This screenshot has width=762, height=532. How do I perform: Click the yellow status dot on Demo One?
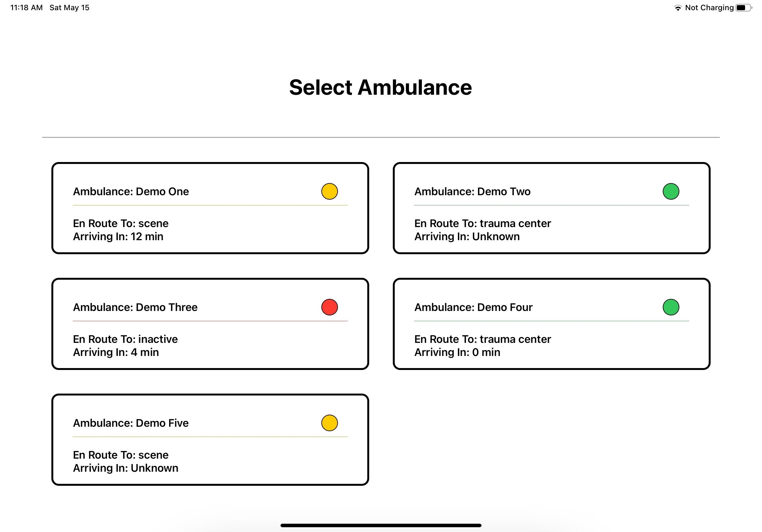click(x=329, y=191)
